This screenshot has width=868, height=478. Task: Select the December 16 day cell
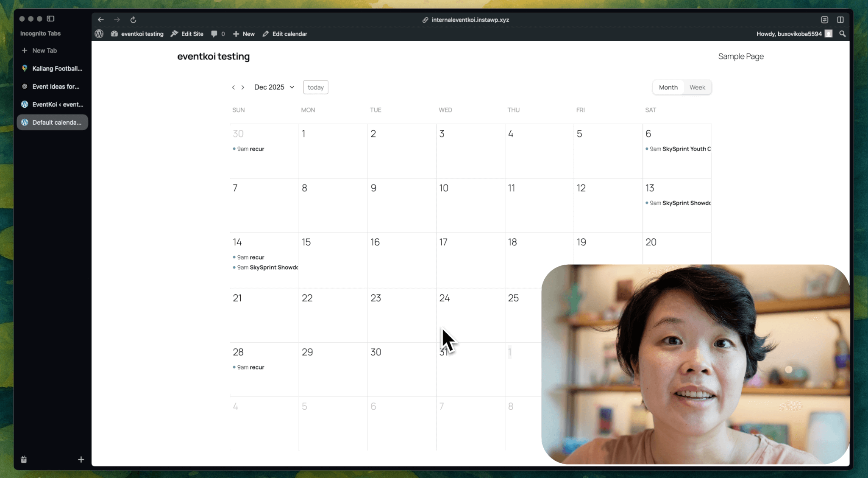coord(402,260)
